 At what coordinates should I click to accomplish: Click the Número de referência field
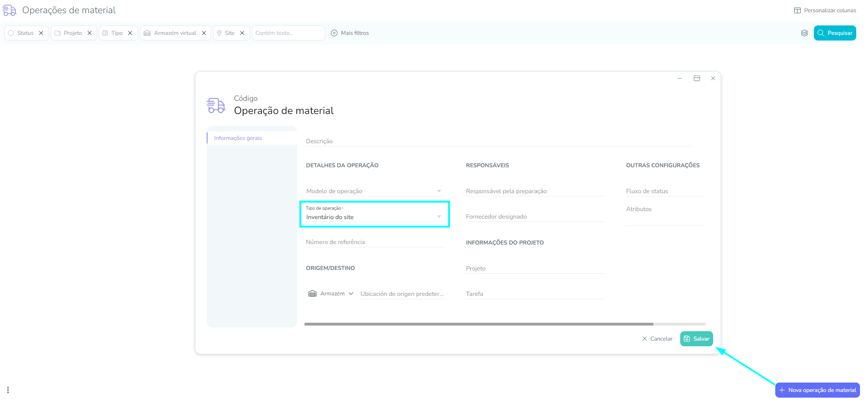(375, 242)
